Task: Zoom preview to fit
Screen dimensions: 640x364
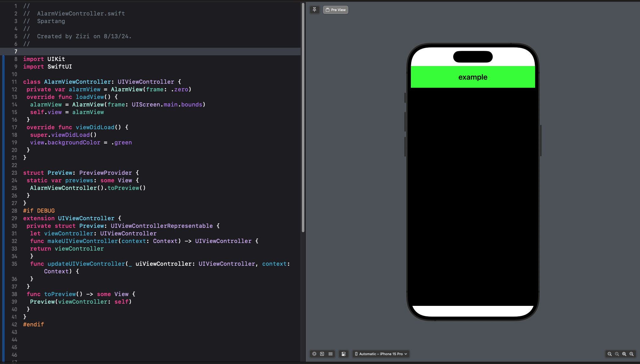Action: (x=624, y=354)
